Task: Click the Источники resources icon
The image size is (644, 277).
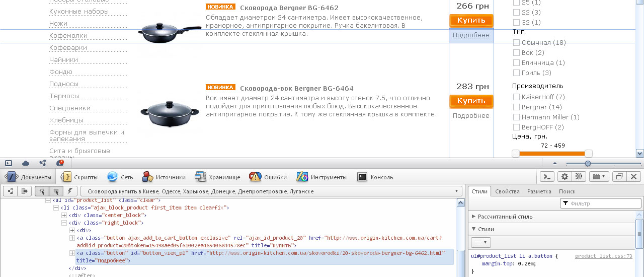Action: pos(147,177)
